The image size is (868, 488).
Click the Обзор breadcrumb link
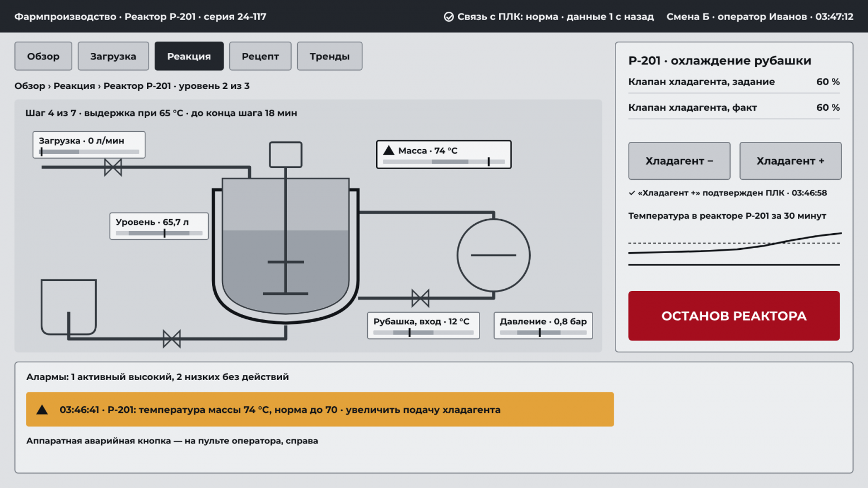pos(30,86)
